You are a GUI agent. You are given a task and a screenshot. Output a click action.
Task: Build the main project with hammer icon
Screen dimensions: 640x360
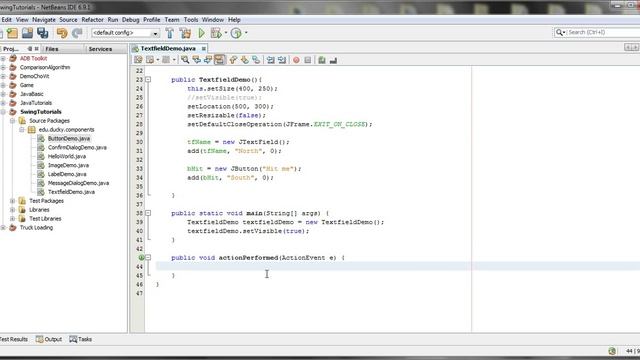(170, 33)
